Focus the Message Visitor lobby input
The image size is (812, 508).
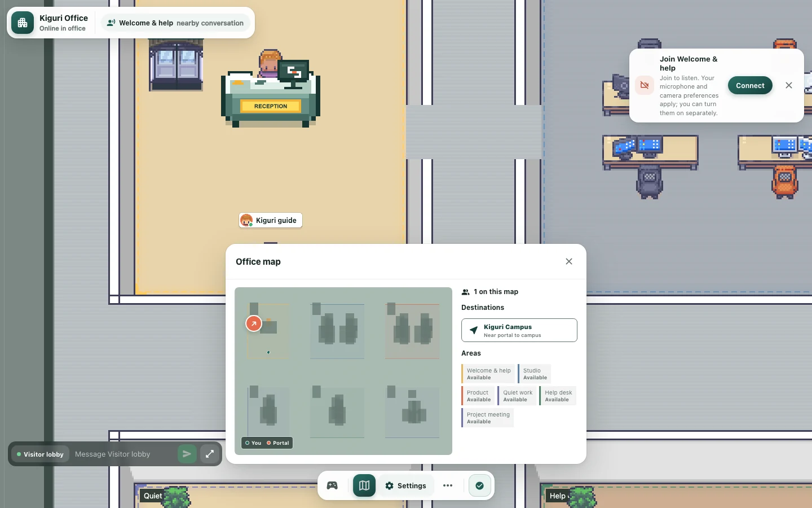[x=123, y=454]
